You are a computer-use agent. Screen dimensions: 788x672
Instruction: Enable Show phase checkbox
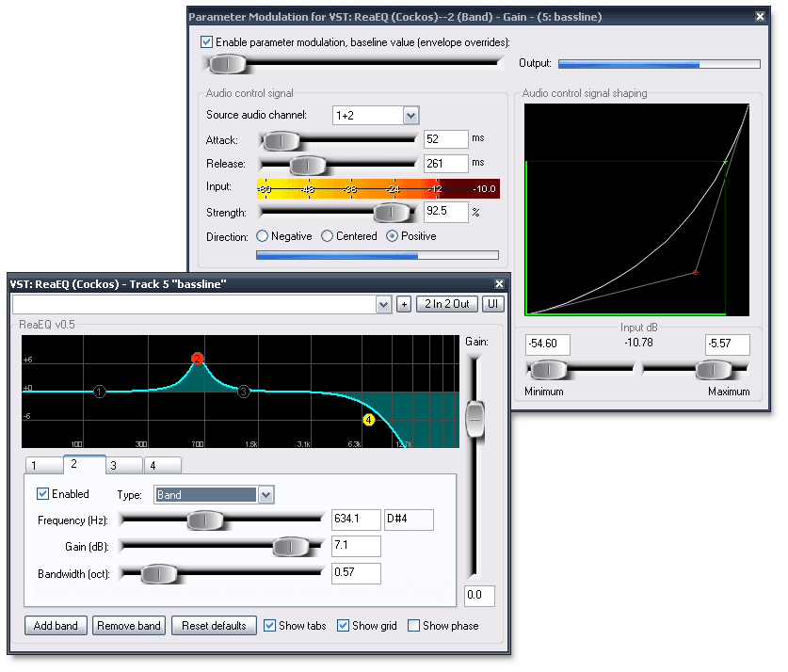point(413,625)
